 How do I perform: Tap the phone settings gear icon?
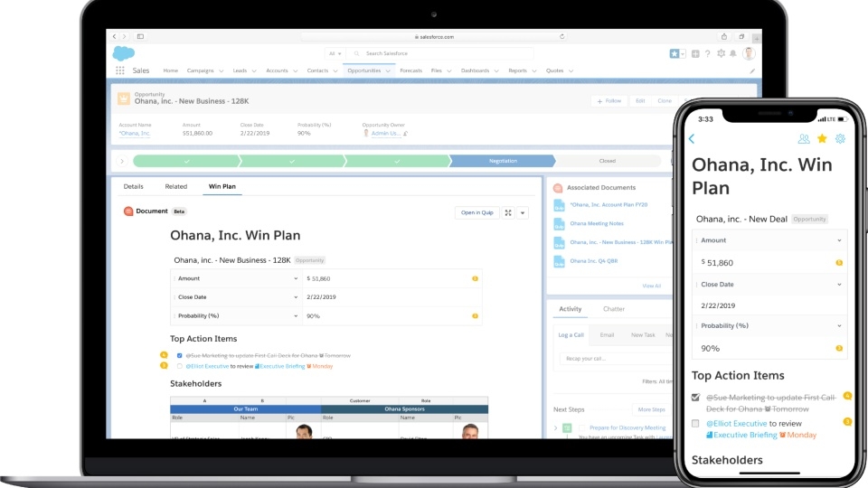[x=840, y=139]
